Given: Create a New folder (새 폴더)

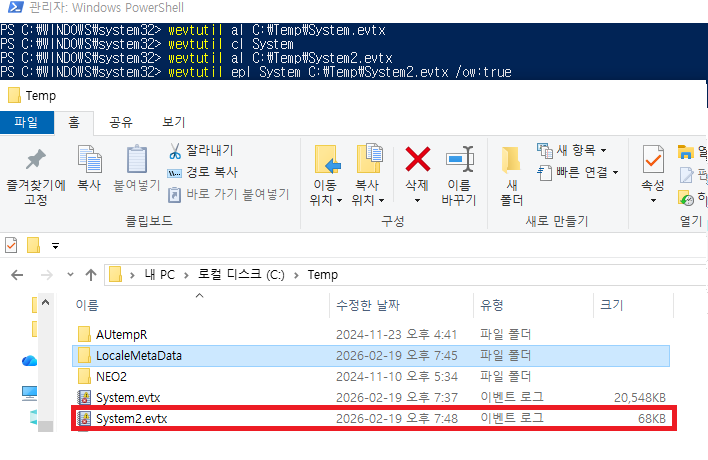Looking at the screenshot, I should 512,176.
